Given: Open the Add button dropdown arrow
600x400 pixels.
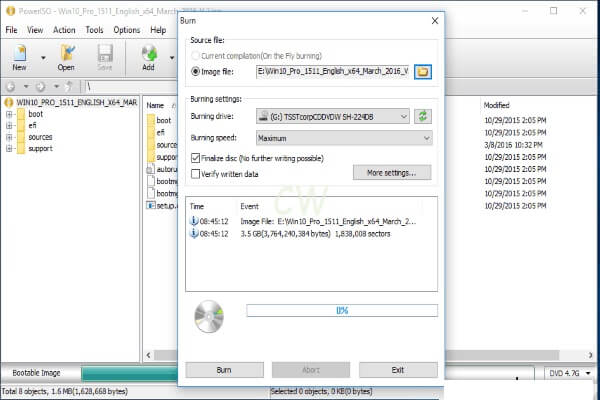Looking at the screenshot, I should pos(172,58).
